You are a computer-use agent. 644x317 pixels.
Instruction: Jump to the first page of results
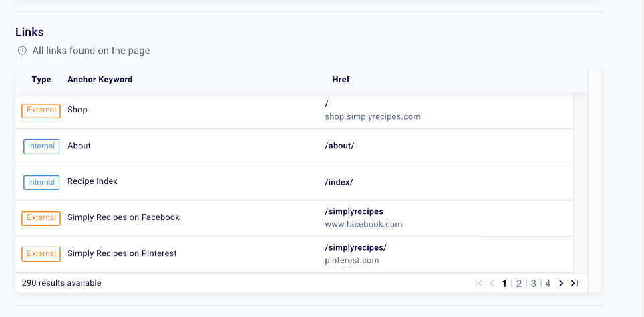click(x=478, y=284)
